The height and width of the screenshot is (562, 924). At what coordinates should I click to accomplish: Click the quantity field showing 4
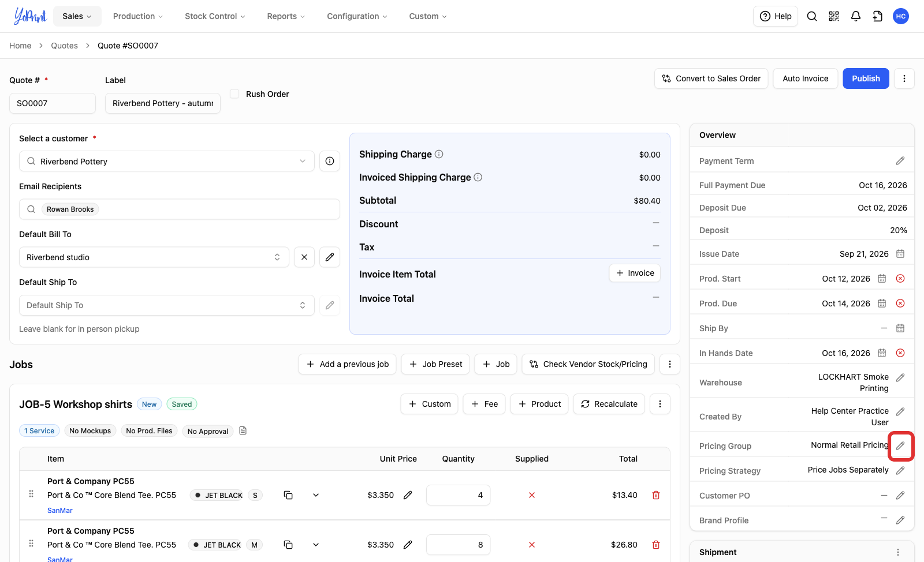[459, 495]
